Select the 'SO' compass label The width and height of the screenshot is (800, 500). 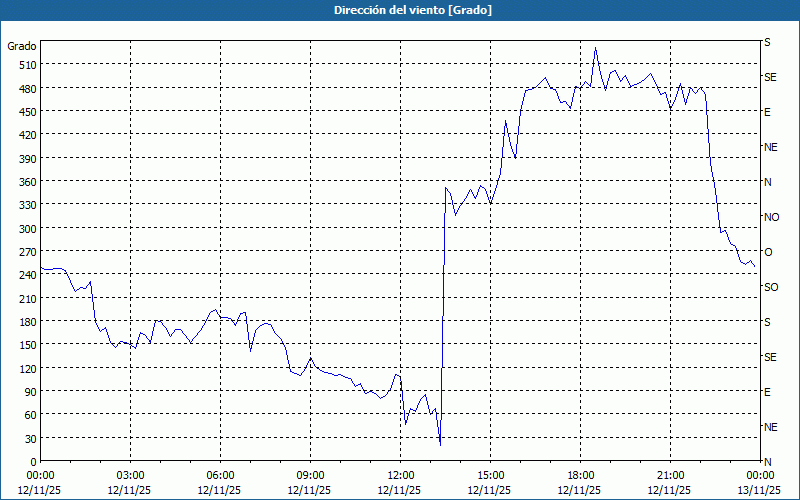771,287
